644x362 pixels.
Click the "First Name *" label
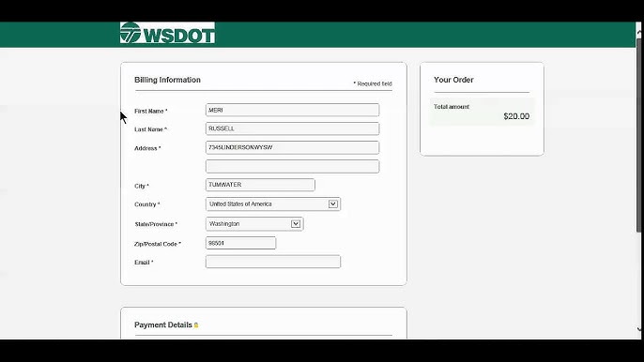pyautogui.click(x=151, y=111)
